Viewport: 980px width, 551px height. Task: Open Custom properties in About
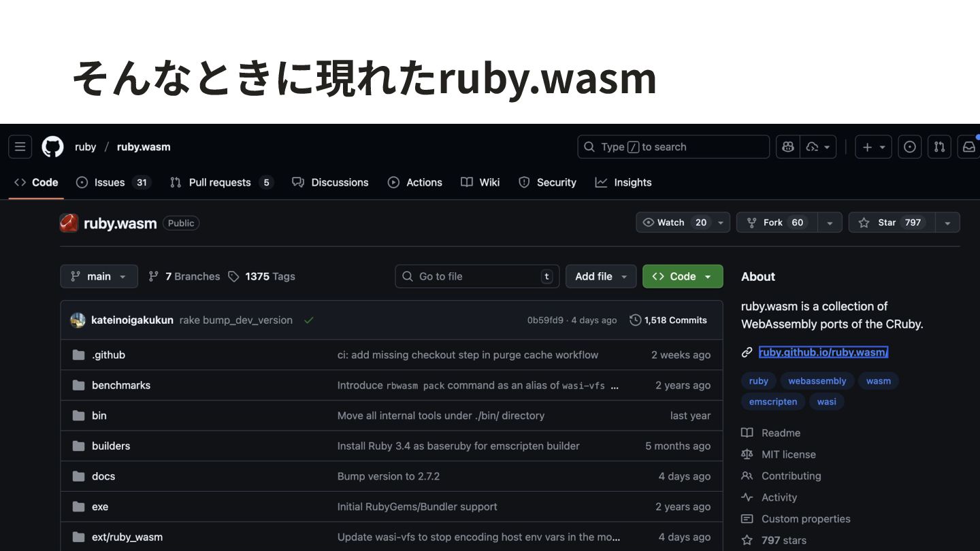point(806,519)
